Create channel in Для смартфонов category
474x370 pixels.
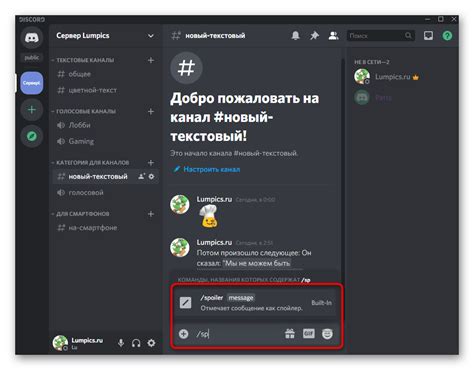coord(151,214)
